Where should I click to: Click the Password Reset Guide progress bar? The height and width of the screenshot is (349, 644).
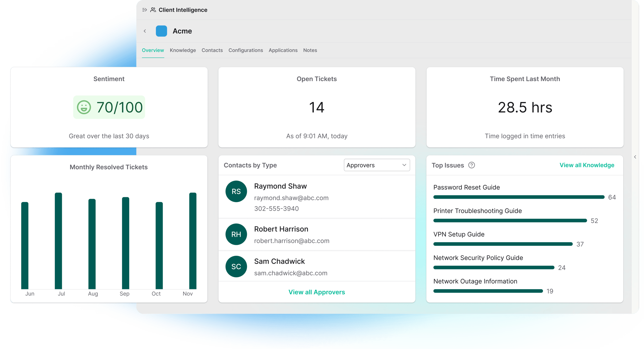pos(518,197)
